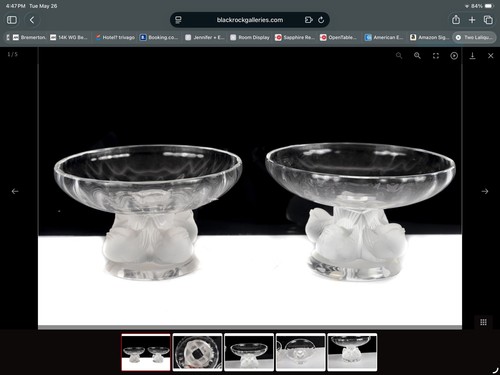Open the Share sheet
This screenshot has width=500, height=375.
[x=456, y=20]
